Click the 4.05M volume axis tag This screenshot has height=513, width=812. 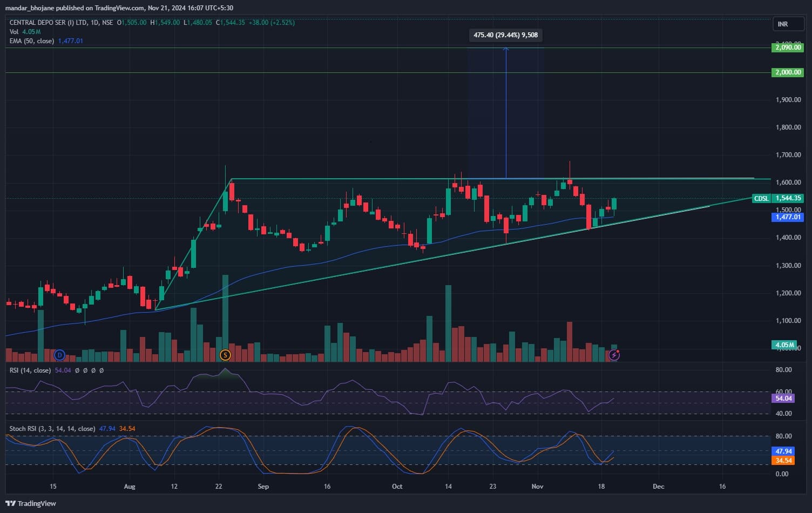point(784,345)
